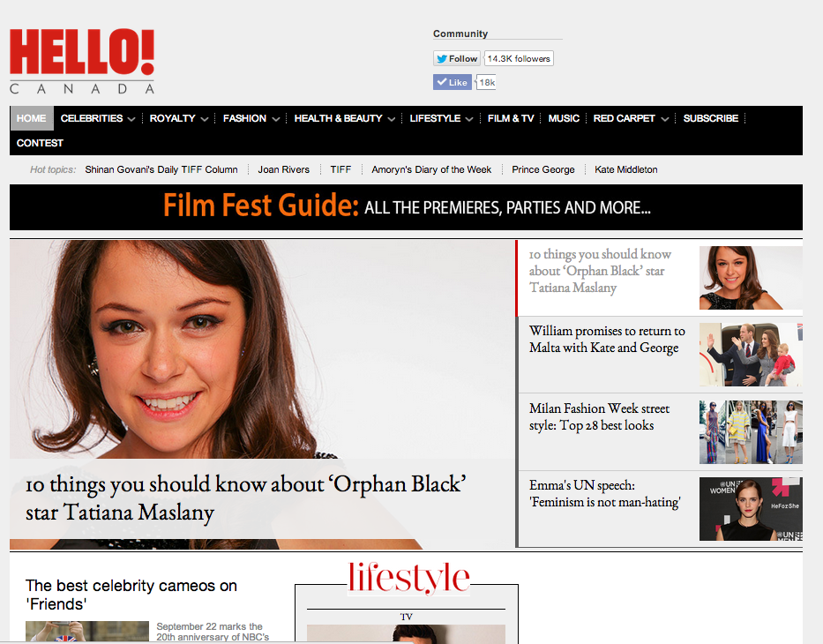Go to FILM & TV section
This screenshot has width=823, height=644.
click(x=511, y=118)
